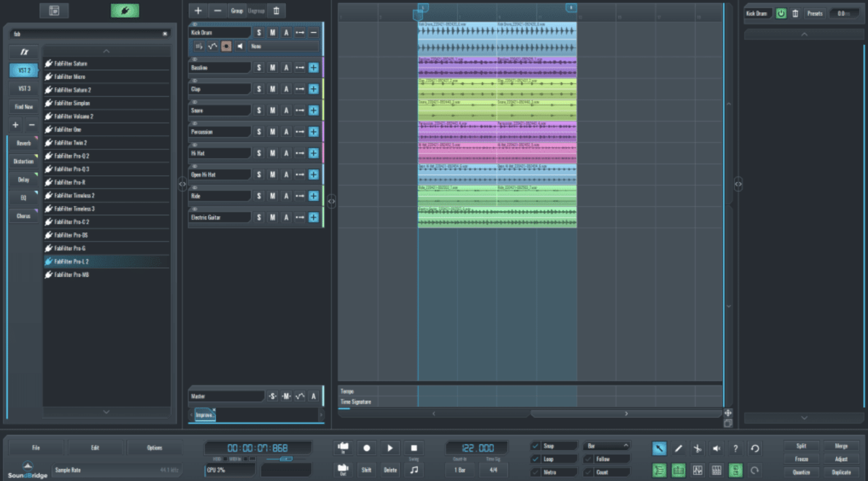Toggle Kick Drum input monitoring speaker

[x=240, y=46]
